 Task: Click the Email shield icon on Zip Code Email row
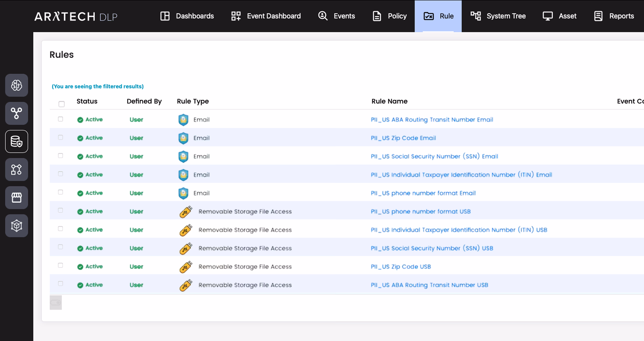click(x=183, y=138)
